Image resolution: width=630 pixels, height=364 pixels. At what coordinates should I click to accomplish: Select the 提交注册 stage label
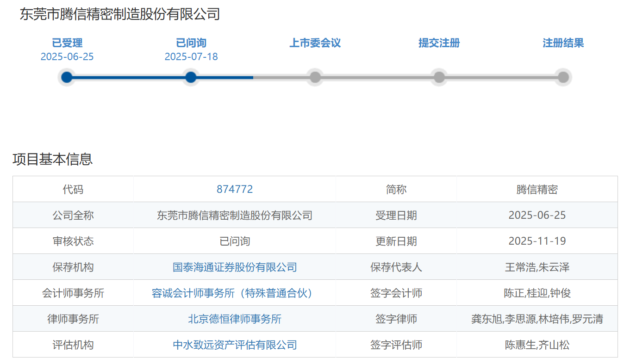(x=439, y=43)
